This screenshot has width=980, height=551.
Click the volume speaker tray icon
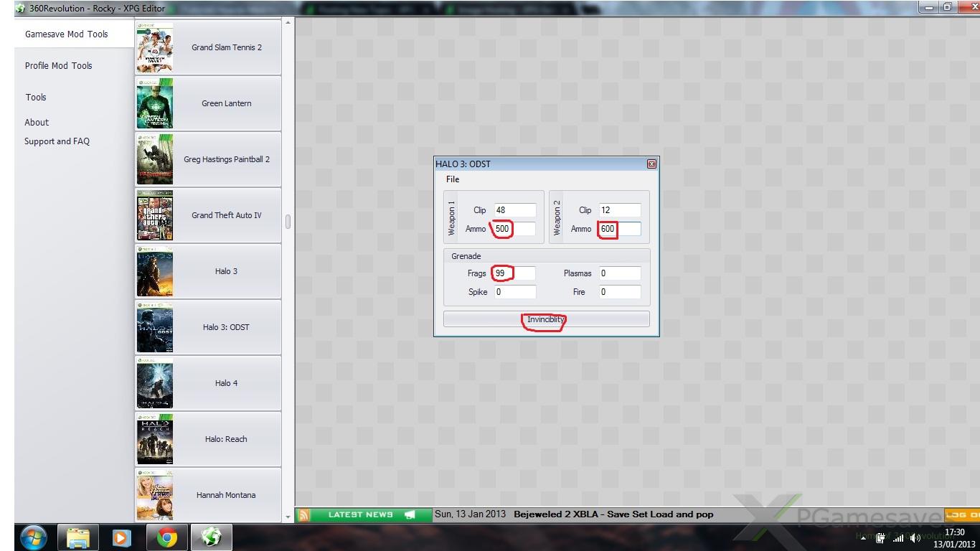coord(916,538)
